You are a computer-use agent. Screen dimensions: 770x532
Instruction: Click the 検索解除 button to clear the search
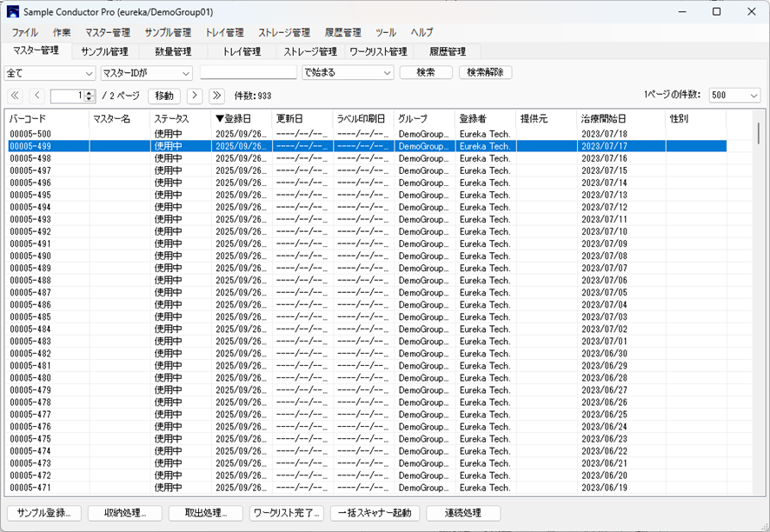coord(485,73)
